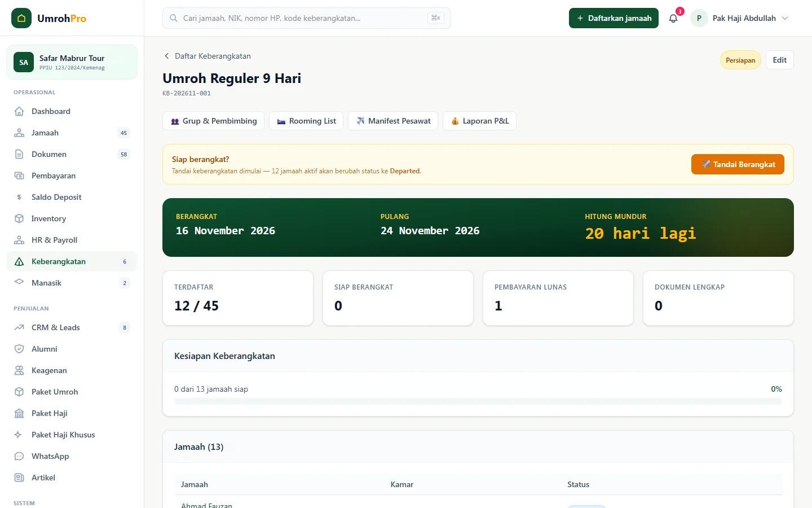Open the Dashboard sidebar icon
Image resolution: width=812 pixels, height=508 pixels.
[19, 111]
